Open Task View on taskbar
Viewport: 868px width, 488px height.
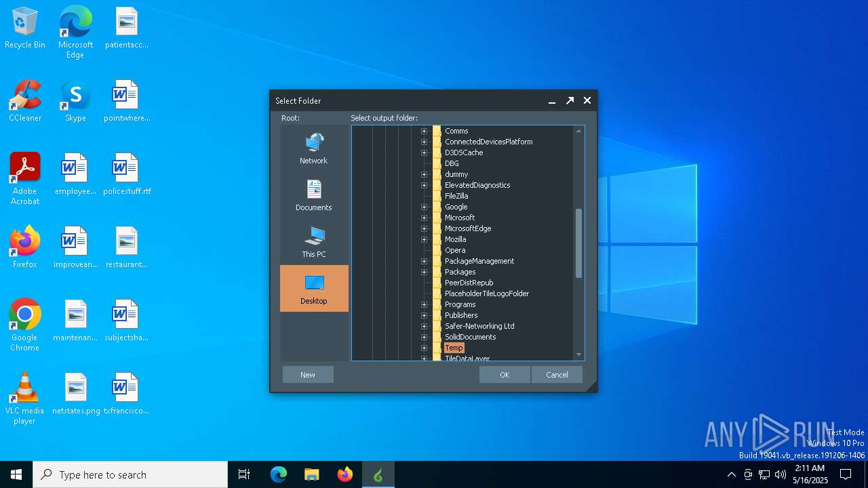tap(244, 474)
